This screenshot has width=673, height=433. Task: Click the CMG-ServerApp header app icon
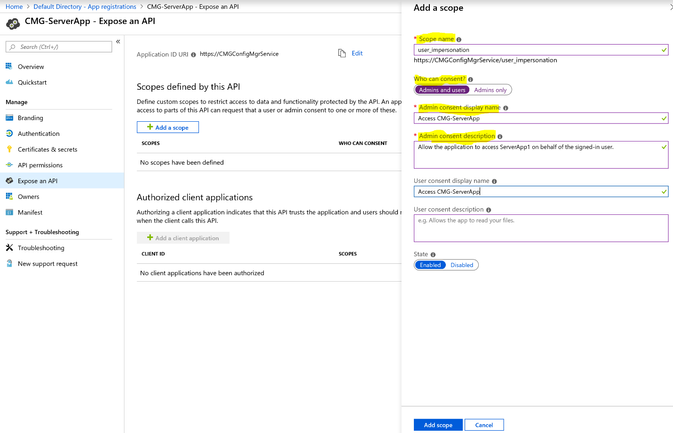click(13, 24)
